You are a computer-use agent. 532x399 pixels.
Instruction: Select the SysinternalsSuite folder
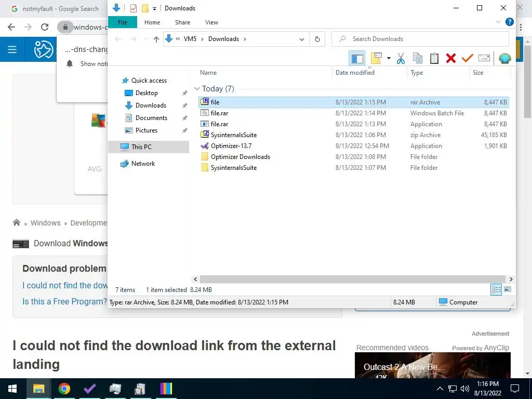tap(353, 168)
